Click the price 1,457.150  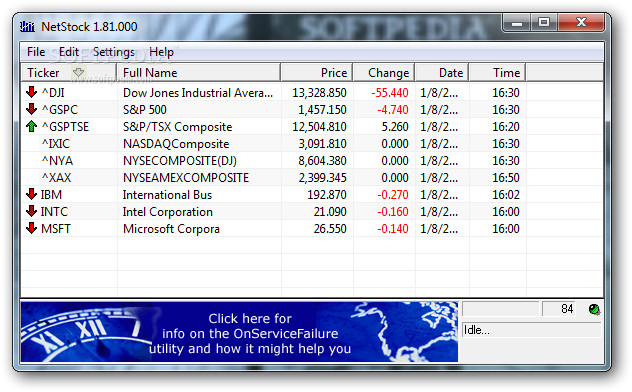coord(322,110)
